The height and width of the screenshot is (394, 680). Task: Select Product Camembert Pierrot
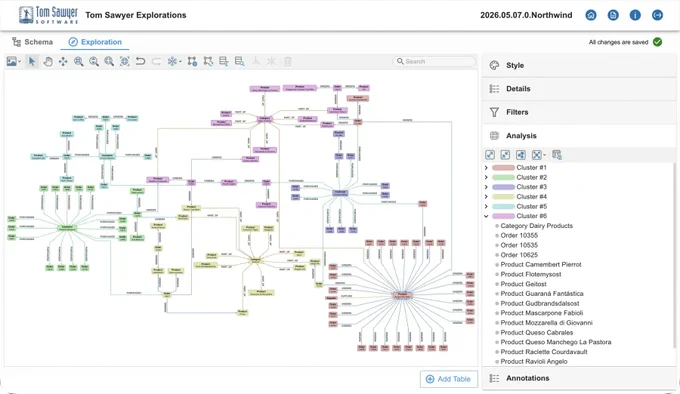coord(541,264)
